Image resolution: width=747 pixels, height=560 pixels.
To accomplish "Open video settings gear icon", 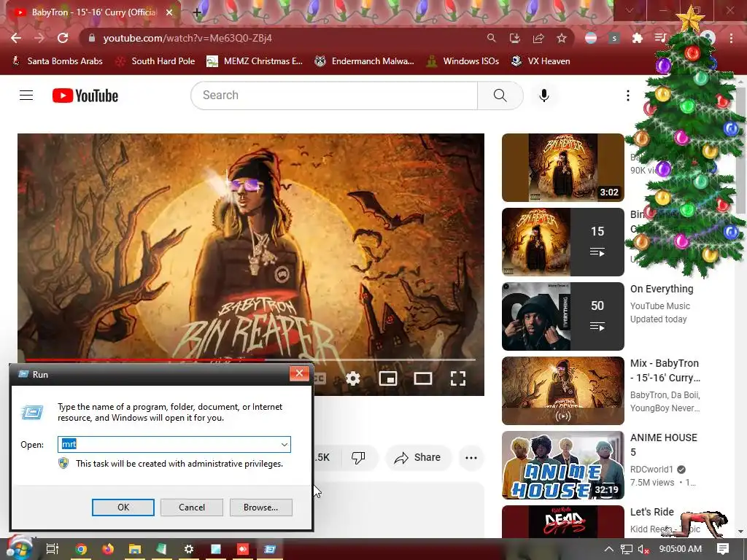I will (352, 378).
